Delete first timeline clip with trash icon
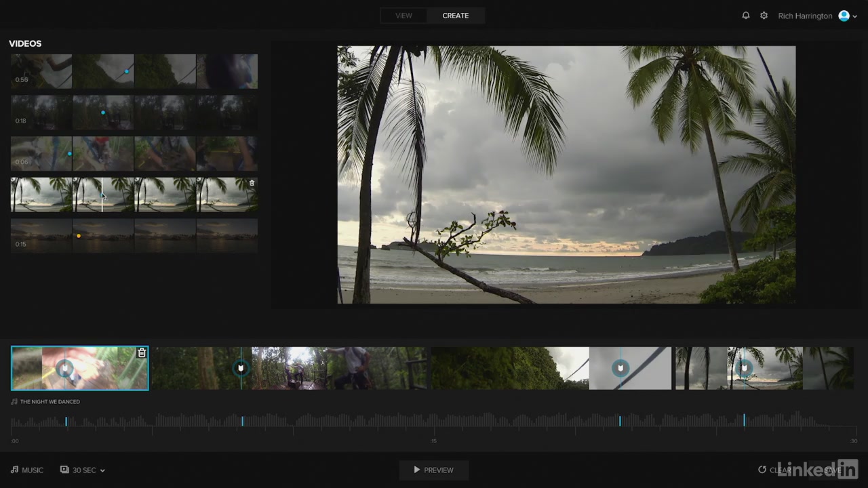Image resolution: width=868 pixels, height=488 pixels. coord(142,352)
